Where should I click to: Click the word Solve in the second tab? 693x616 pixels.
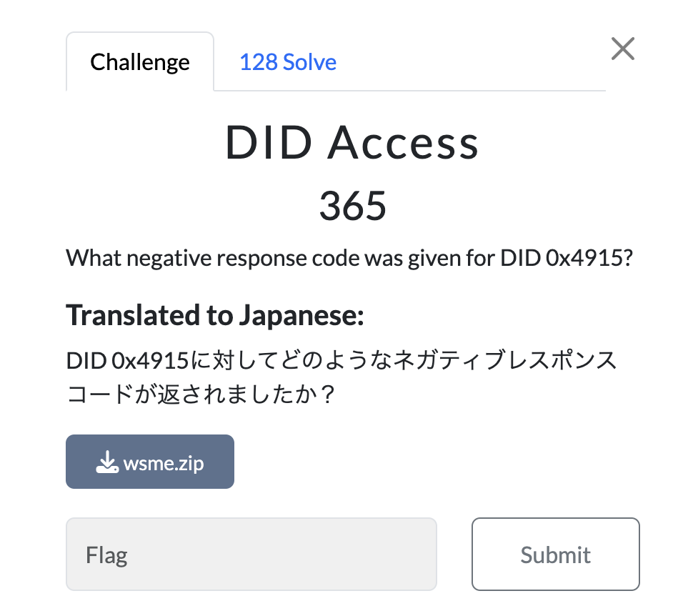coord(310,62)
